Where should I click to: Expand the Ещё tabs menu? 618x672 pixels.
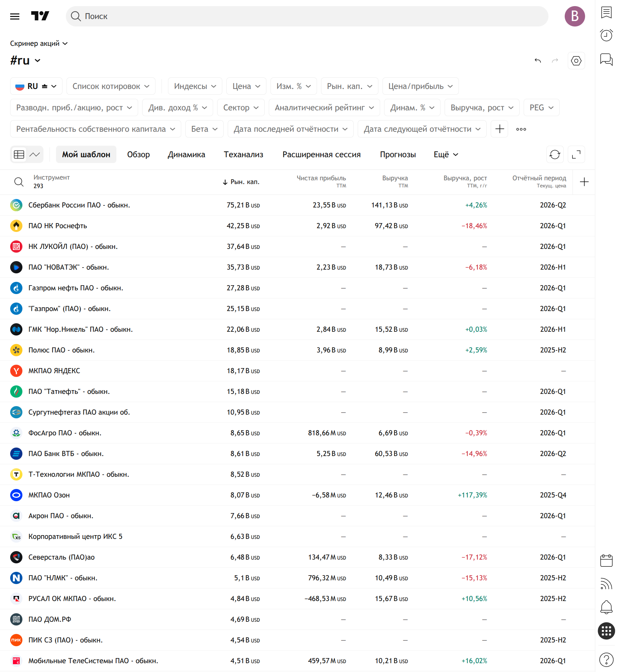point(446,155)
